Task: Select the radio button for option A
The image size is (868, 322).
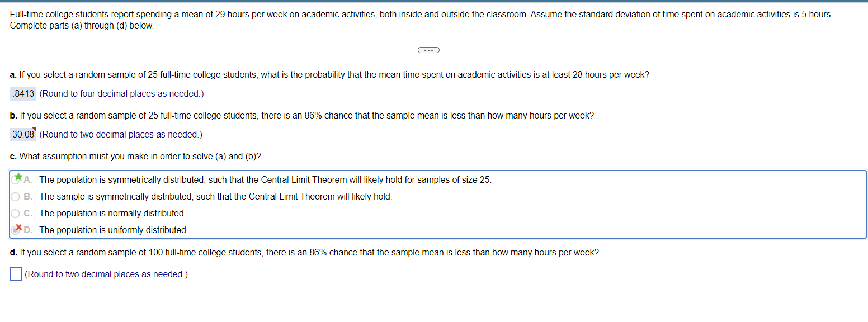Action: pyautogui.click(x=15, y=179)
